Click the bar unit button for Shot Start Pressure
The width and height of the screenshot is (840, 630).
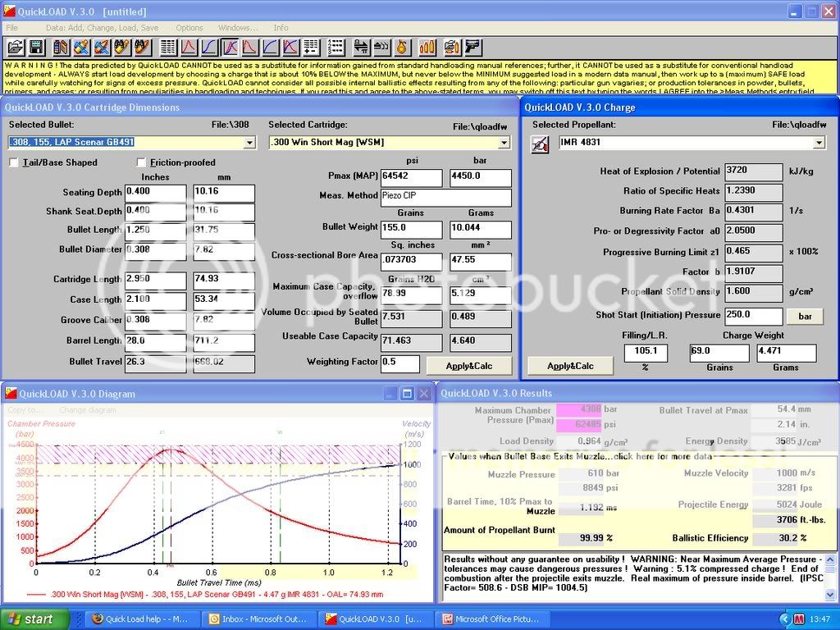(x=804, y=315)
